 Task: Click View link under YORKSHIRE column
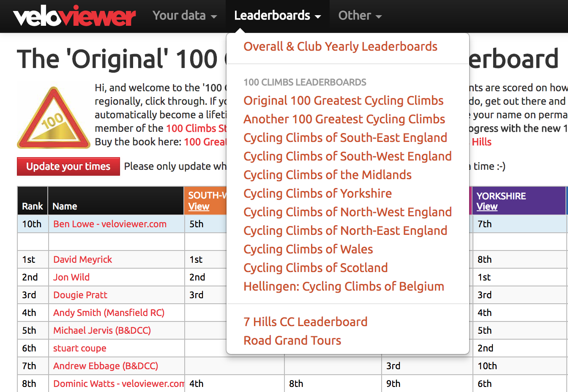coord(487,207)
